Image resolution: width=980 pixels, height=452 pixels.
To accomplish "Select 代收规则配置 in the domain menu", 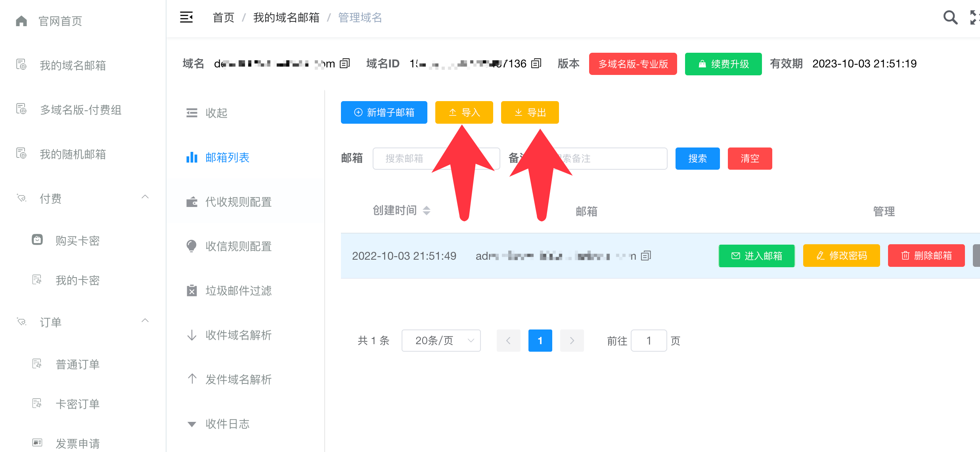I will 239,202.
